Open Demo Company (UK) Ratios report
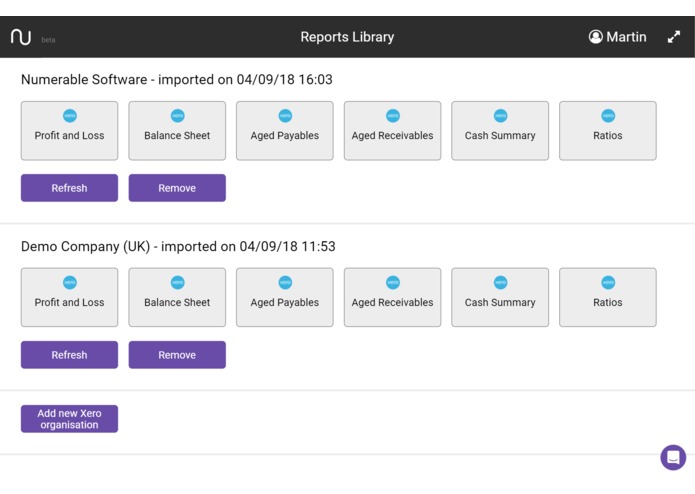Image resolution: width=695 pixels, height=494 pixels. (x=608, y=297)
